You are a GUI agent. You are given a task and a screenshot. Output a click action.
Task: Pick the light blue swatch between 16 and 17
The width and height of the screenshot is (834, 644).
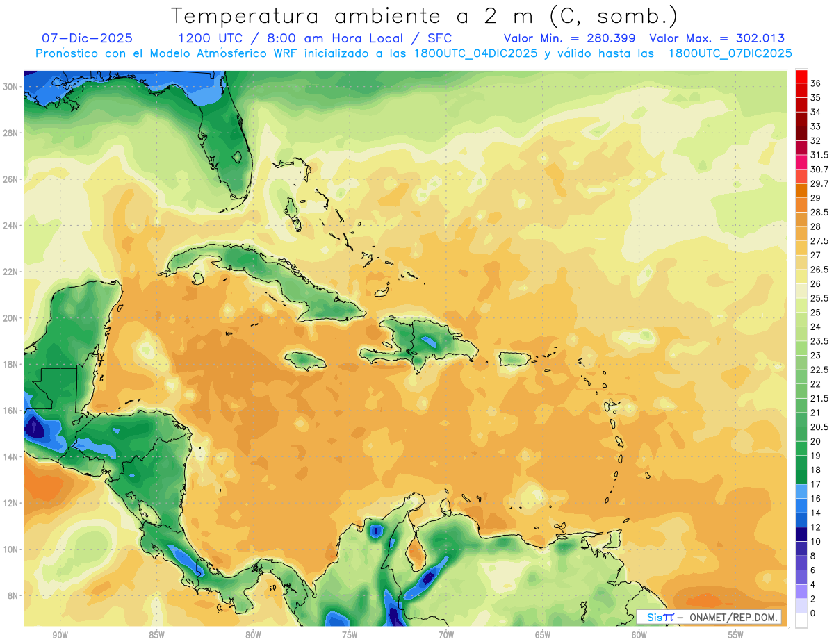click(x=801, y=491)
